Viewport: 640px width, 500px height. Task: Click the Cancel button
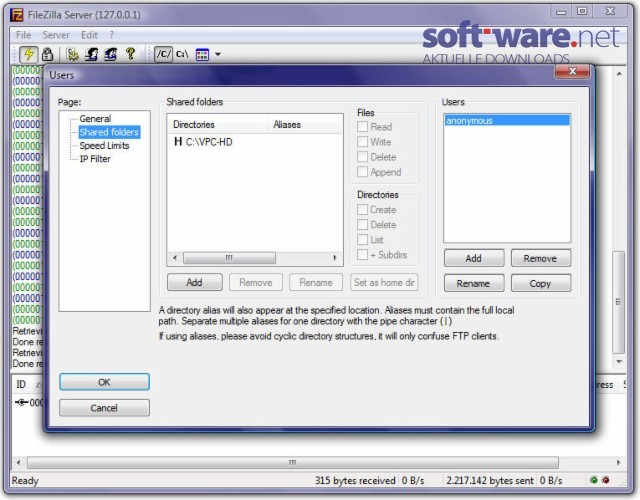click(104, 408)
